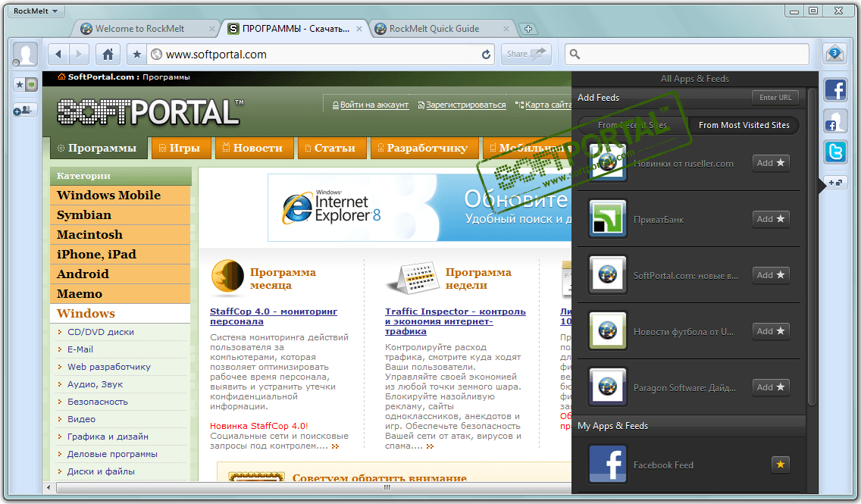The height and width of the screenshot is (504, 861).
Task: Select Windows Mobile category
Action: point(121,196)
